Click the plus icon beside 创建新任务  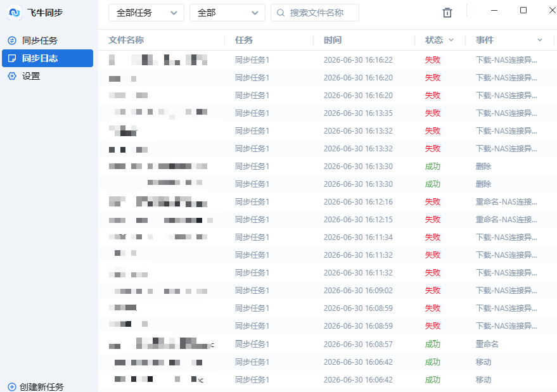tap(11, 387)
